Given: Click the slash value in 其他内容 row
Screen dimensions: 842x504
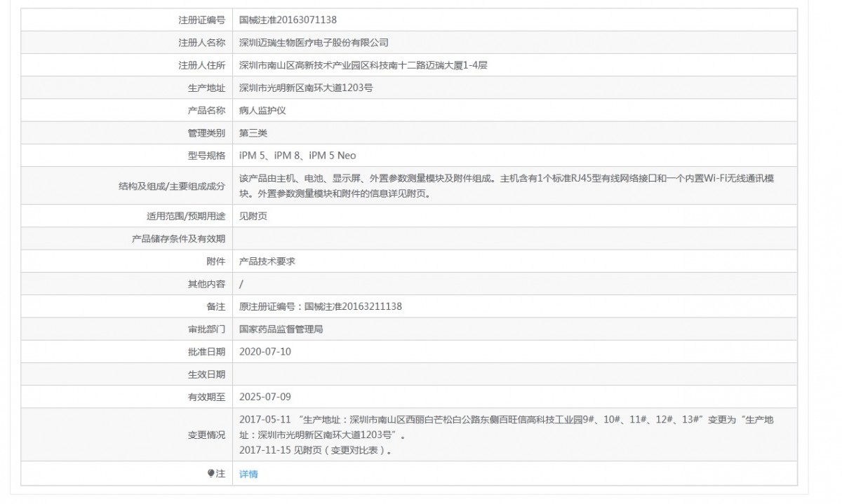Looking at the screenshot, I should coord(241,284).
